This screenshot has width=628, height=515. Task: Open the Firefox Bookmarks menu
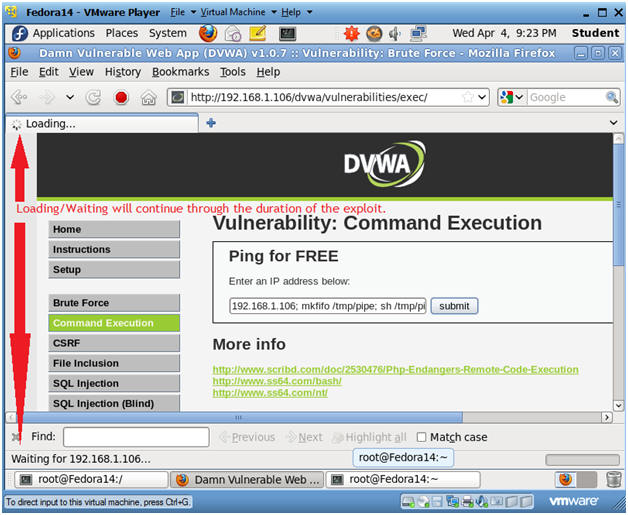click(181, 72)
